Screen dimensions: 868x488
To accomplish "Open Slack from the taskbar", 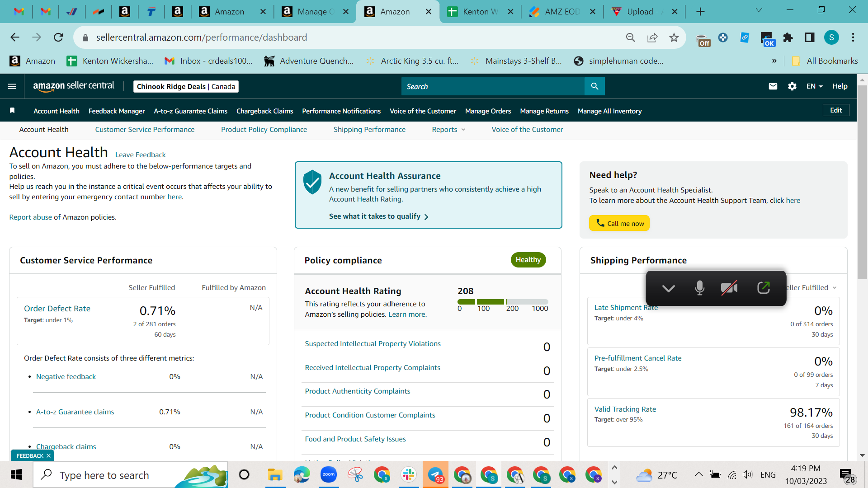I will pyautogui.click(x=408, y=474).
